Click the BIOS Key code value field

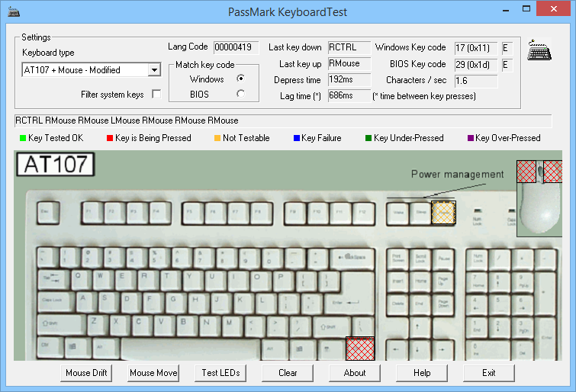click(476, 65)
